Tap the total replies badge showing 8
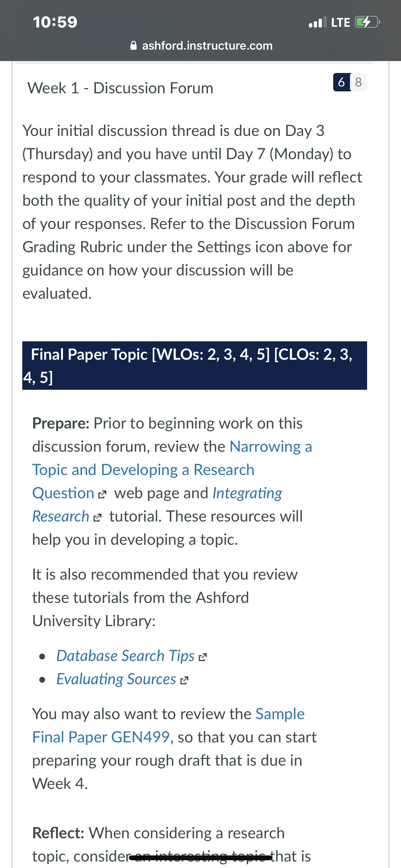 pos(358,82)
